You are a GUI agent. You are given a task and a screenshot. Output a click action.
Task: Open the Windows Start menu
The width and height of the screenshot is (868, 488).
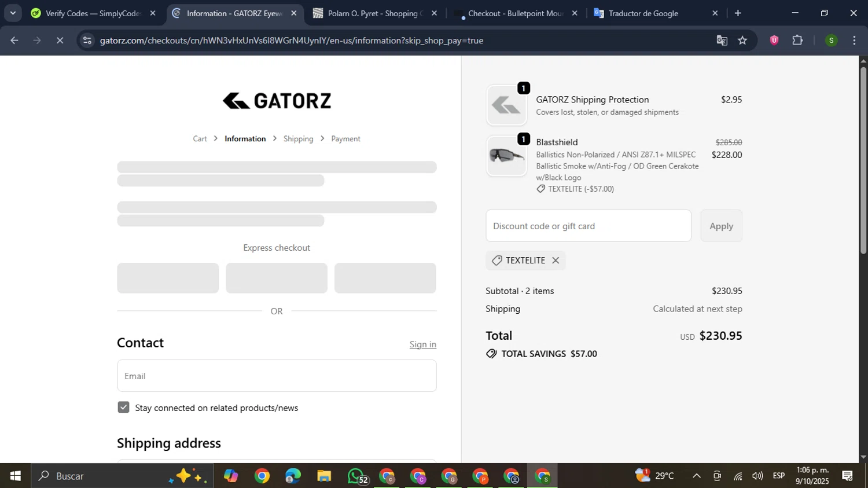click(x=15, y=476)
